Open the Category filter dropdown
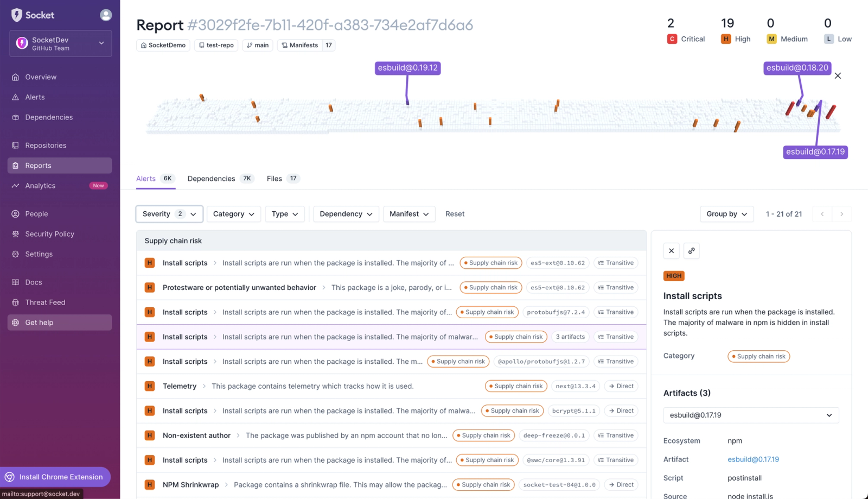This screenshot has height=499, width=868. point(234,214)
